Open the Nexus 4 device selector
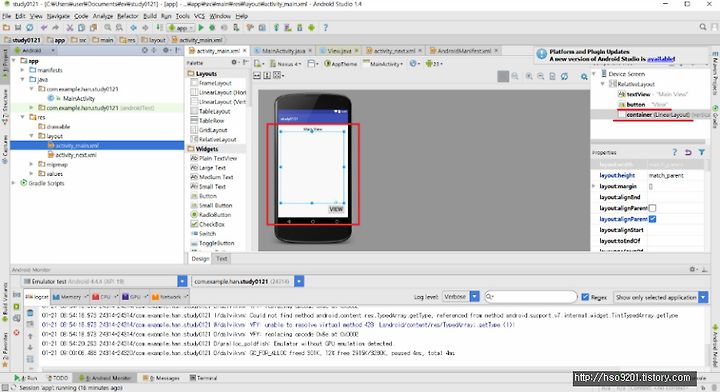The height and width of the screenshot is (392, 720). pyautogui.click(x=285, y=64)
